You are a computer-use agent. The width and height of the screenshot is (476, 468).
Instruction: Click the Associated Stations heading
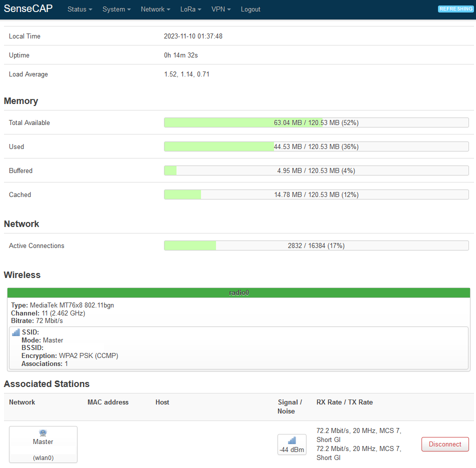point(46,383)
